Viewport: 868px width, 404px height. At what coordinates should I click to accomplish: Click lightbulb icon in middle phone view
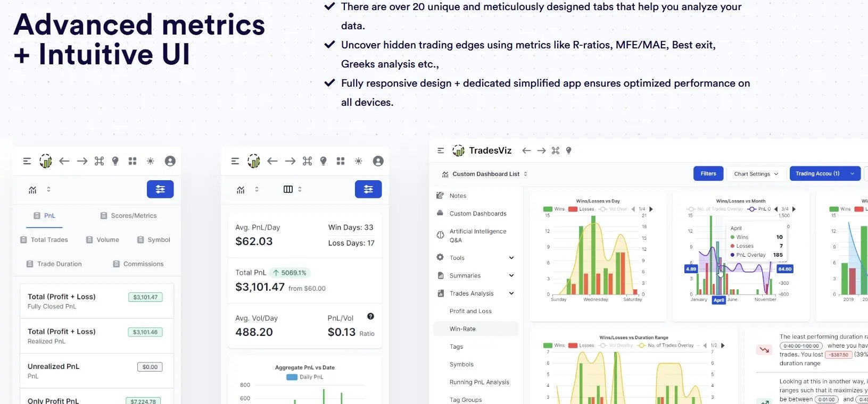coord(323,161)
